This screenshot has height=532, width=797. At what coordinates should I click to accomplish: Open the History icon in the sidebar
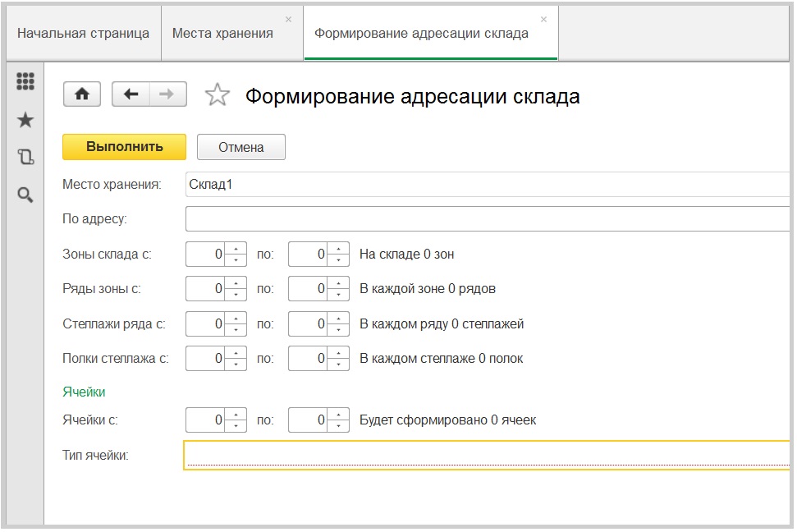pyautogui.click(x=25, y=157)
